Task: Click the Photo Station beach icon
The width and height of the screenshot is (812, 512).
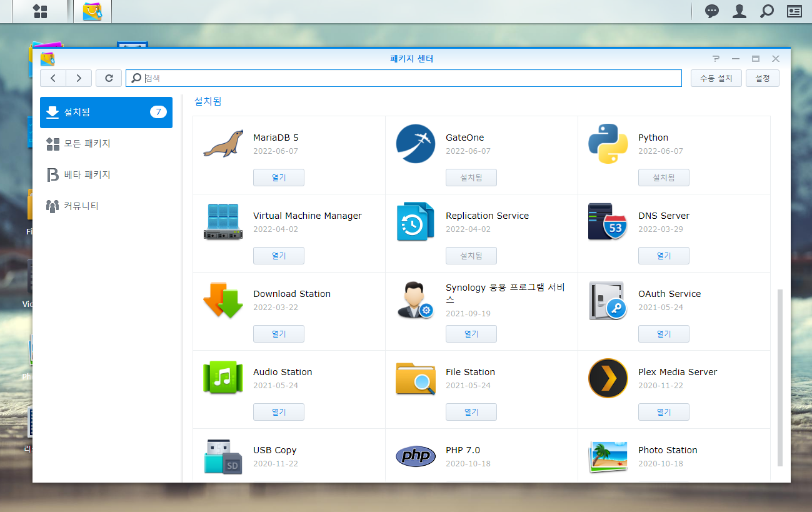Action: [x=608, y=456]
